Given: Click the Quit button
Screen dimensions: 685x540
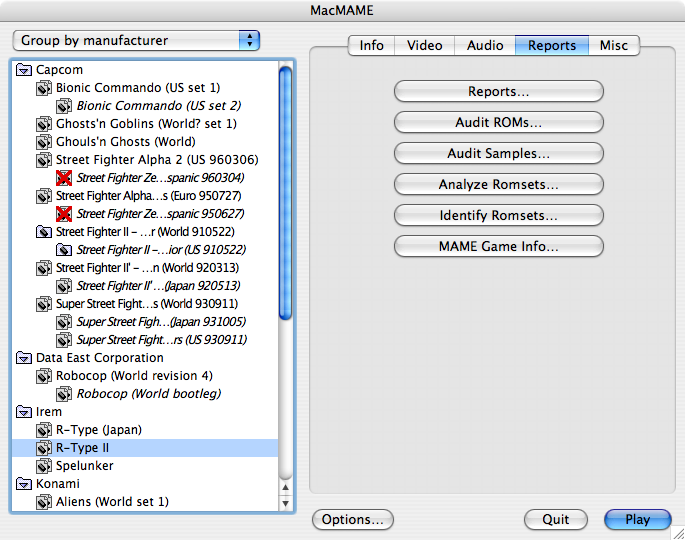Looking at the screenshot, I should [x=556, y=519].
